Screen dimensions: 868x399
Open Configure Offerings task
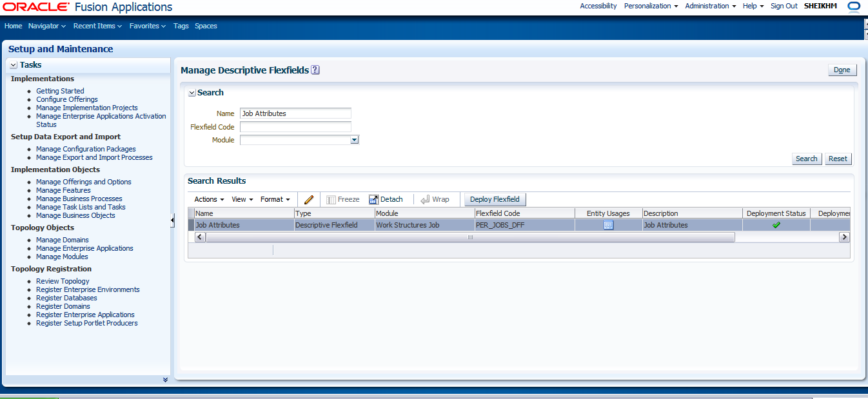[67, 99]
